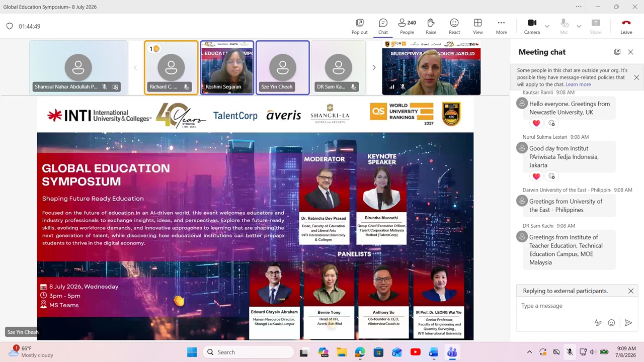The image size is (644, 362).
Task: Click Darwin University of the East avatar
Action: [522, 201]
